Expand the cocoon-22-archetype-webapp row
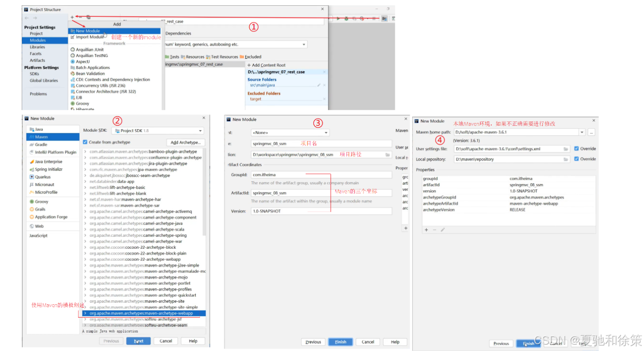 coord(86,259)
